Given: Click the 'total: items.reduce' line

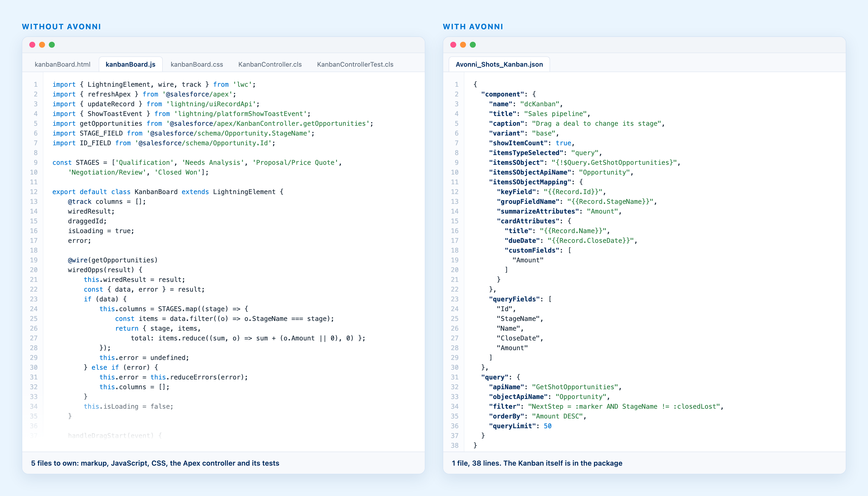Looking at the screenshot, I should (248, 338).
